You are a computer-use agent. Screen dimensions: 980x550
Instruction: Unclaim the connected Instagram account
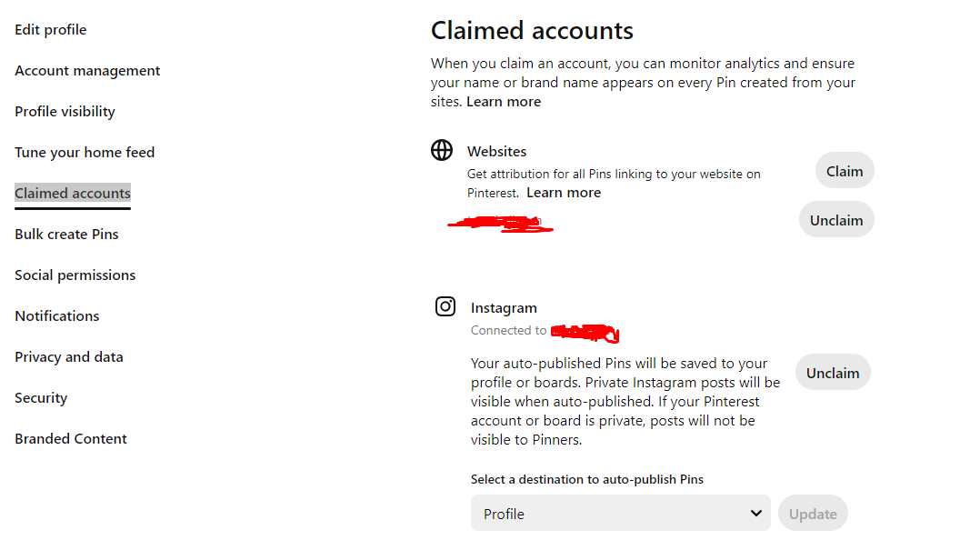[x=833, y=373]
